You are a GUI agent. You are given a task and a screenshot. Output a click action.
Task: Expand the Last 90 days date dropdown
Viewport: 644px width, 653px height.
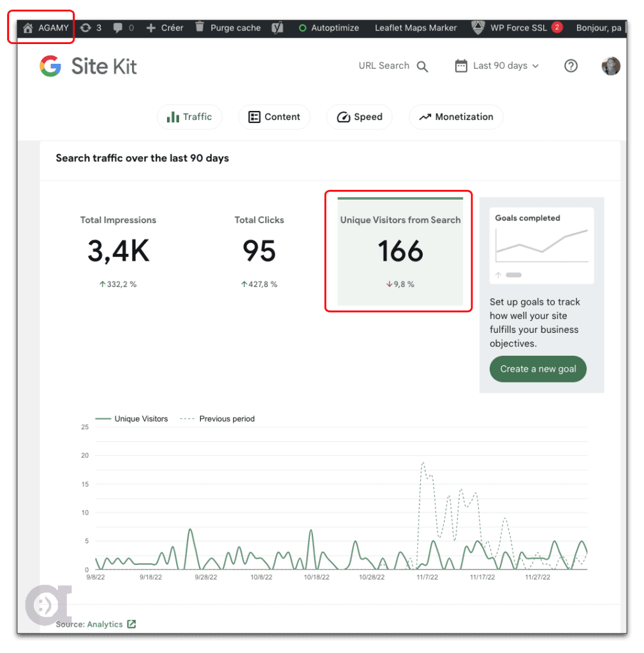(497, 66)
